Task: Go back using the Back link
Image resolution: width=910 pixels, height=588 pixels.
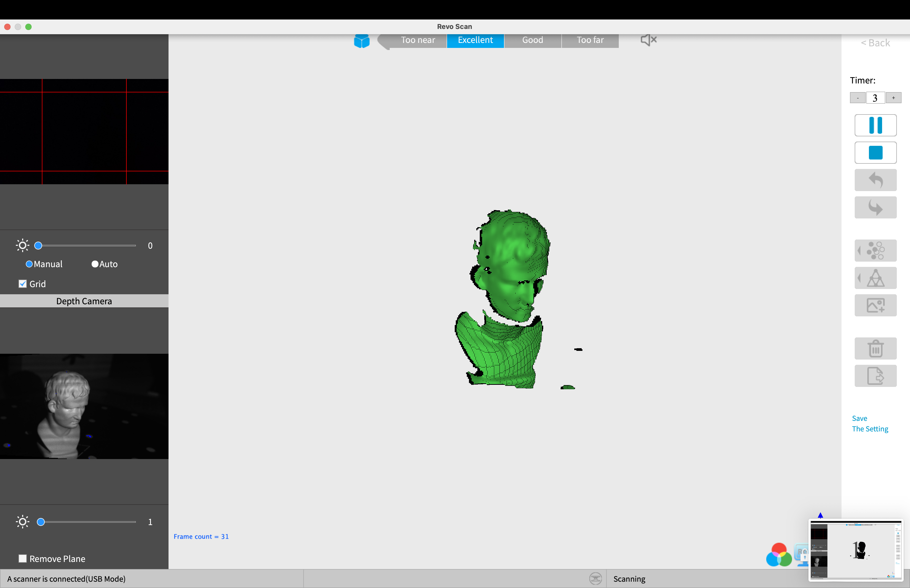Action: (x=875, y=43)
